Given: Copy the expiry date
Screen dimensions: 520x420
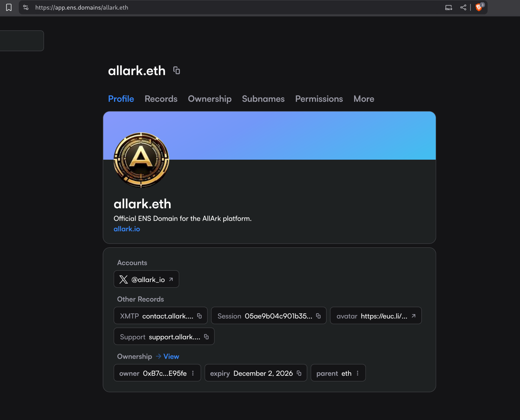Looking at the screenshot, I should [299, 373].
